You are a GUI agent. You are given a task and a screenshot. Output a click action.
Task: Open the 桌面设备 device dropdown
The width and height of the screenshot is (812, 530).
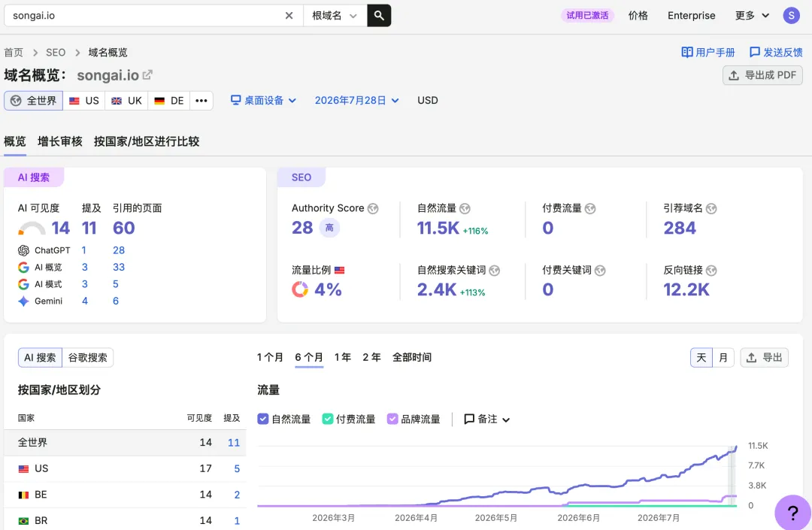pos(264,101)
